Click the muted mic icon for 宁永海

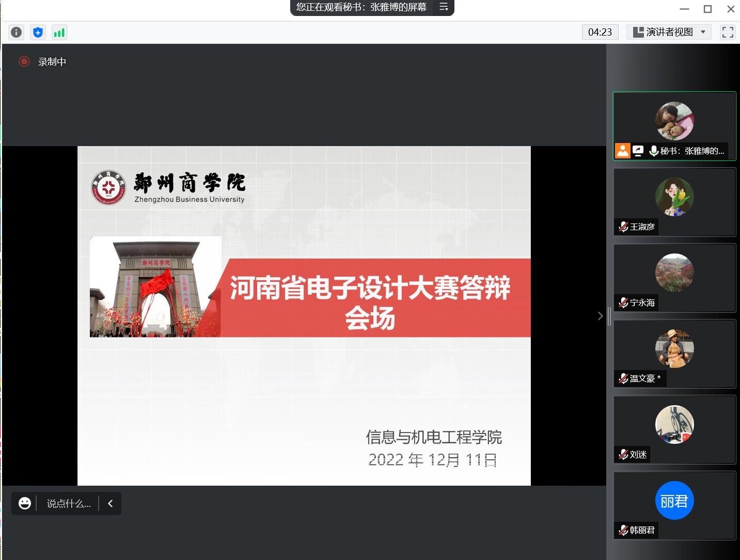(x=623, y=302)
